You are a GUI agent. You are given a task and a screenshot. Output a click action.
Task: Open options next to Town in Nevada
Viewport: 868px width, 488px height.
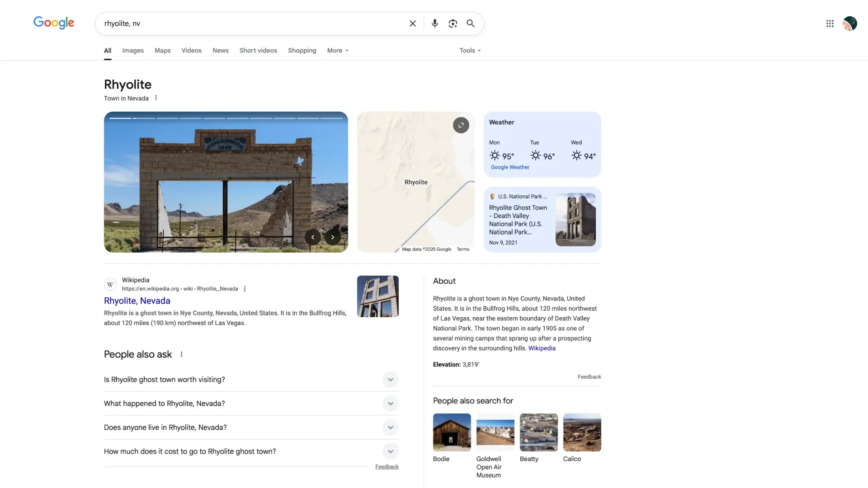[156, 98]
